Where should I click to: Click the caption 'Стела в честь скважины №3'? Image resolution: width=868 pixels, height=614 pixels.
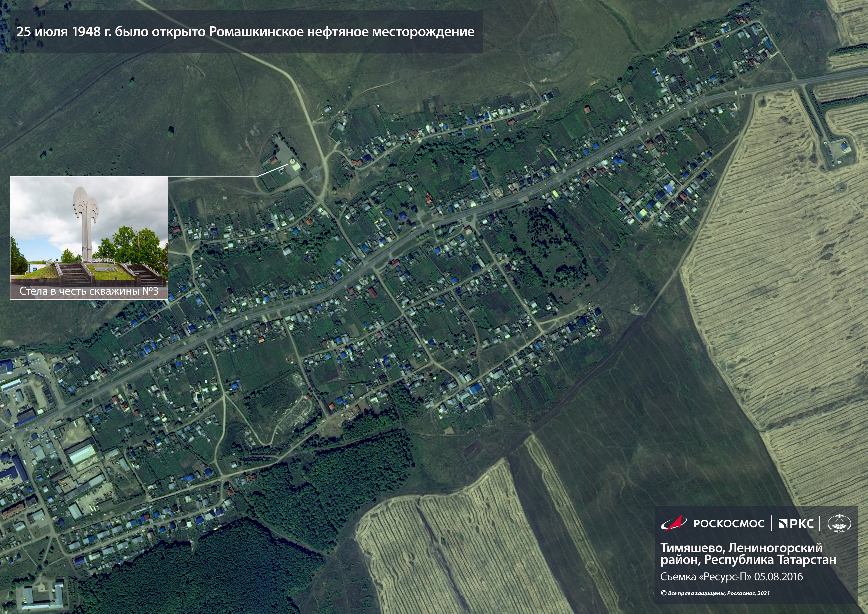[x=89, y=291]
